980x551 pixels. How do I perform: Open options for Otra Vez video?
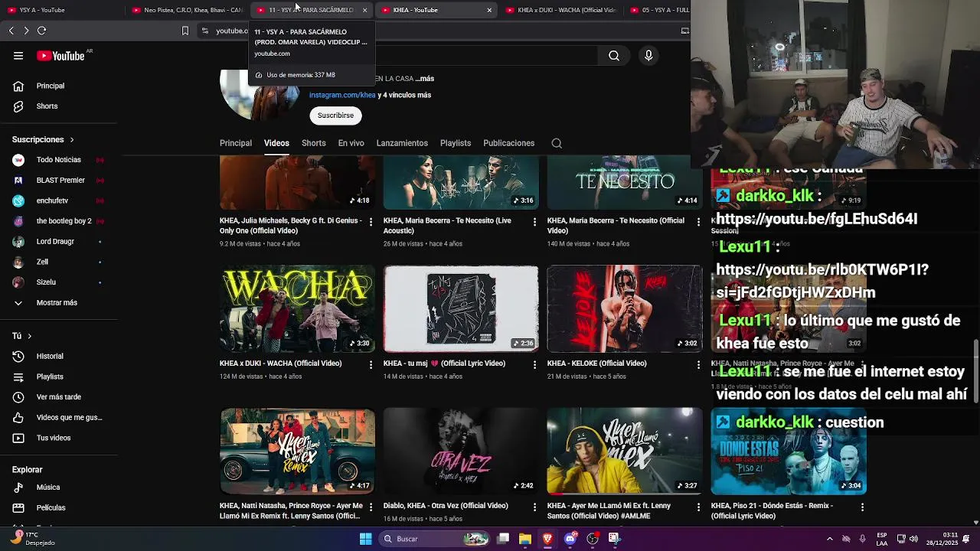point(534,507)
